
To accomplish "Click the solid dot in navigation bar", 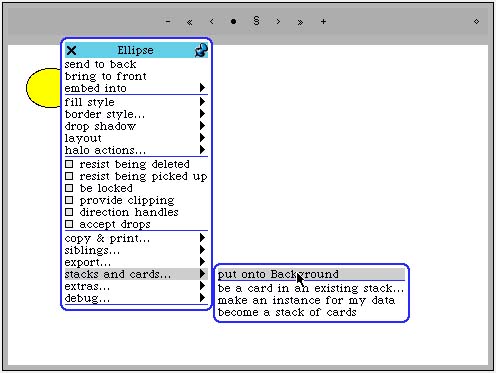I will click(x=233, y=22).
